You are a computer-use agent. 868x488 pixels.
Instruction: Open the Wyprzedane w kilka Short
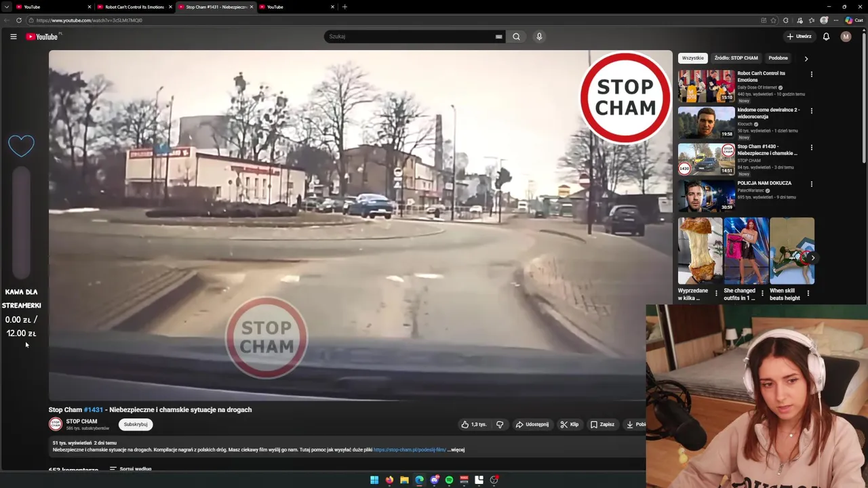click(x=700, y=251)
